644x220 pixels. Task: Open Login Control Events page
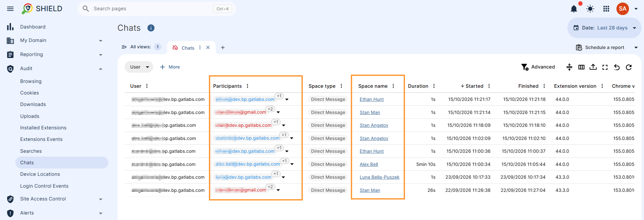coord(44,186)
